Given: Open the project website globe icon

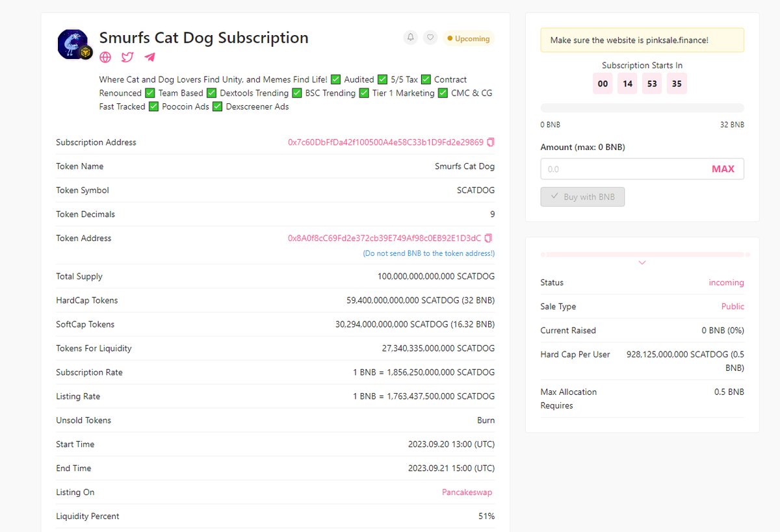Looking at the screenshot, I should [105, 57].
